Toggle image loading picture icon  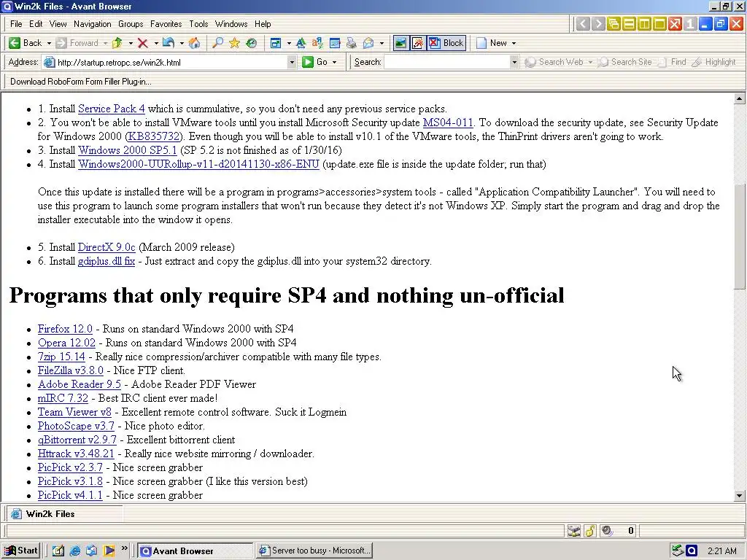point(400,43)
